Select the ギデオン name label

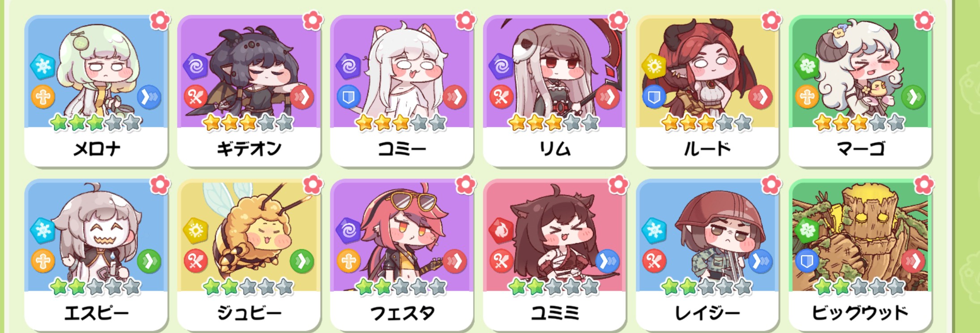pyautogui.click(x=249, y=149)
